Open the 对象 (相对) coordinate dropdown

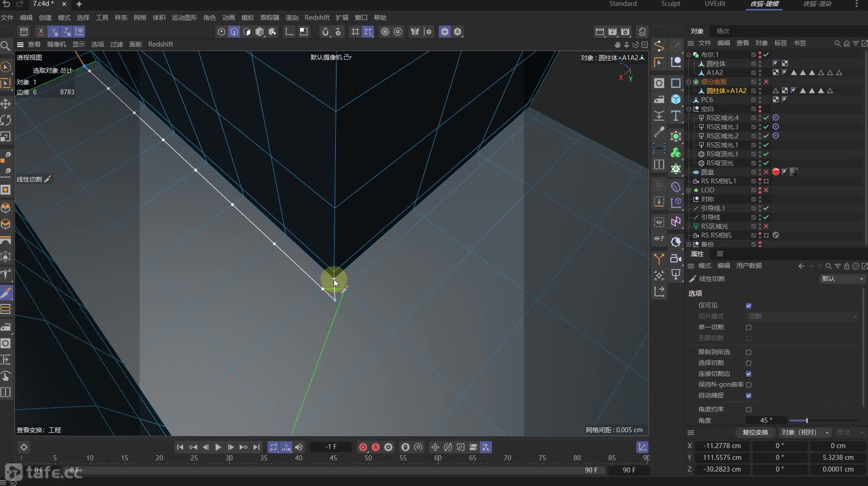[x=805, y=433]
